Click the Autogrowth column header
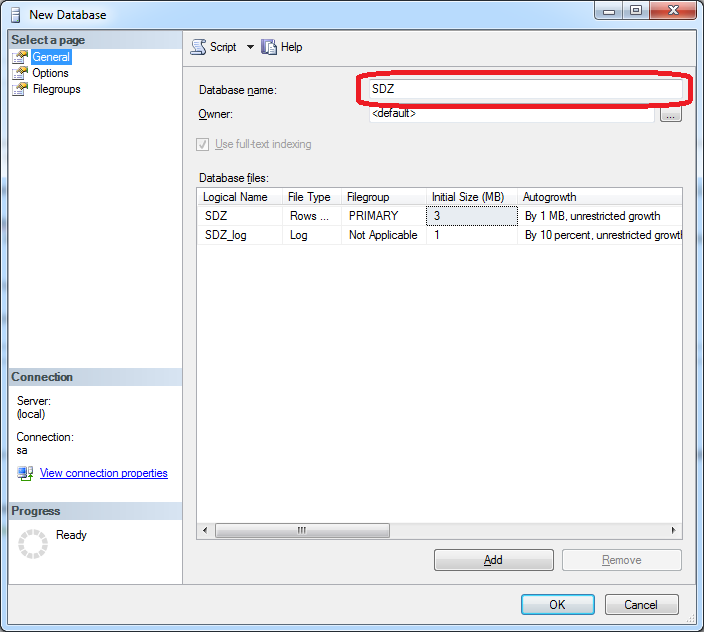 [x=600, y=197]
